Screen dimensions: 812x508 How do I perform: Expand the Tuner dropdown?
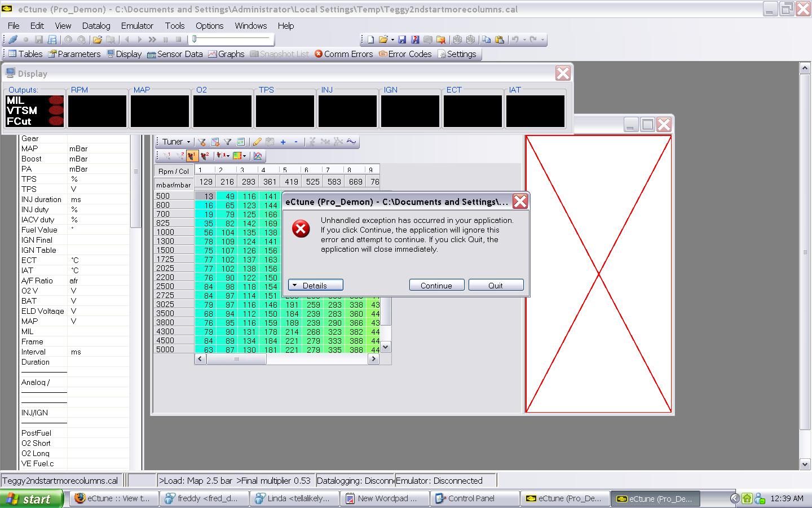176,142
